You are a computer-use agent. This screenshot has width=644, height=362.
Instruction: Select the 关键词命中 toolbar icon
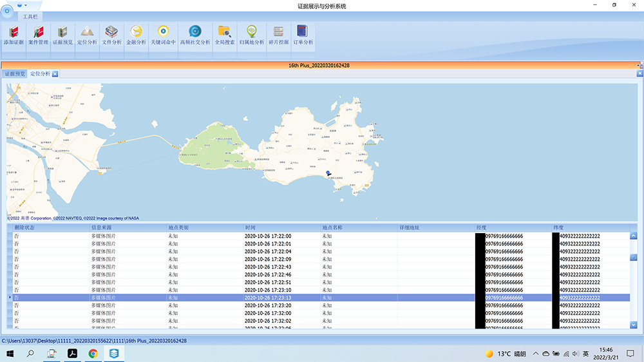pos(163,35)
